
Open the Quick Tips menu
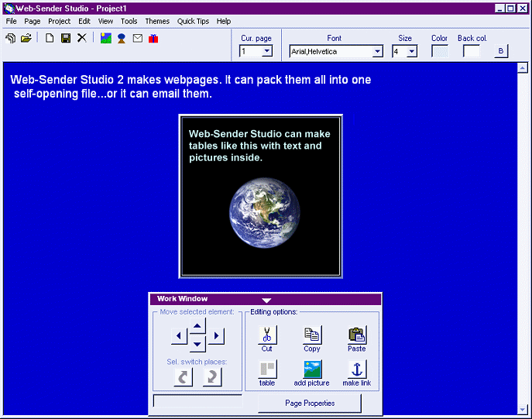click(x=193, y=21)
